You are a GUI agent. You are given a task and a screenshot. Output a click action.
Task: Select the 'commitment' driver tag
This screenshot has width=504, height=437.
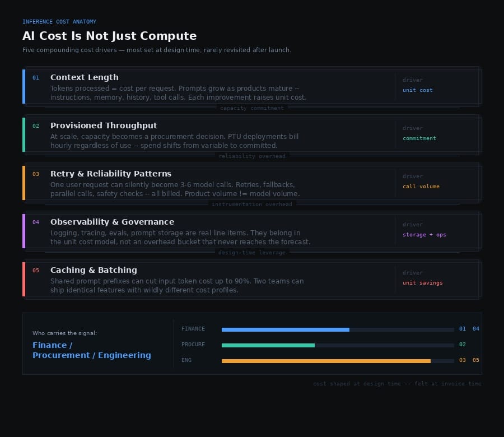(419, 138)
